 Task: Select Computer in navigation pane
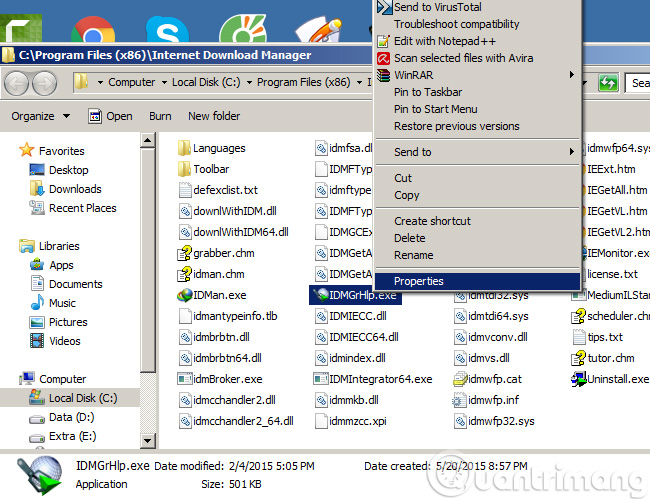click(x=52, y=379)
